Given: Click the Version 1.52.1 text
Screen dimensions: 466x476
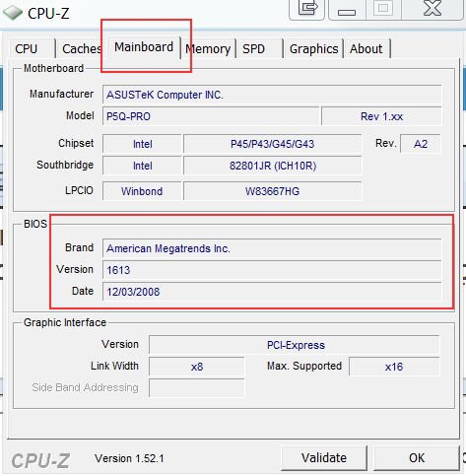Looking at the screenshot, I should coord(129,458).
